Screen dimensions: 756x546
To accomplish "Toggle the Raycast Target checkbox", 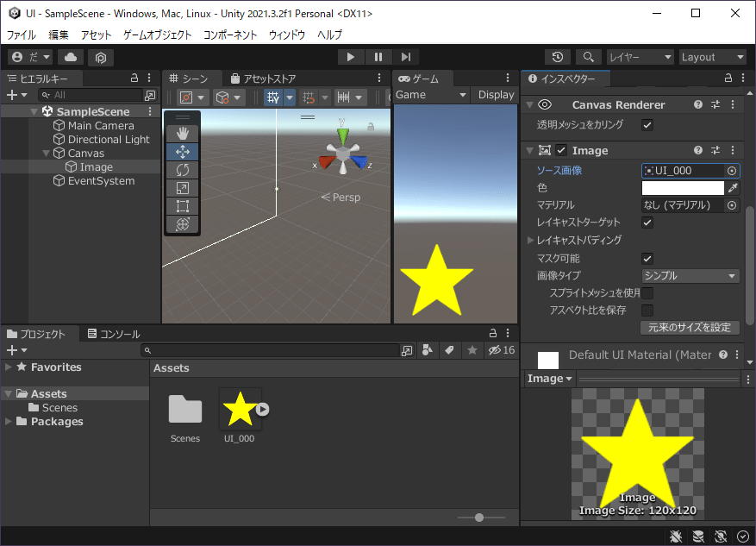I will coord(647,223).
